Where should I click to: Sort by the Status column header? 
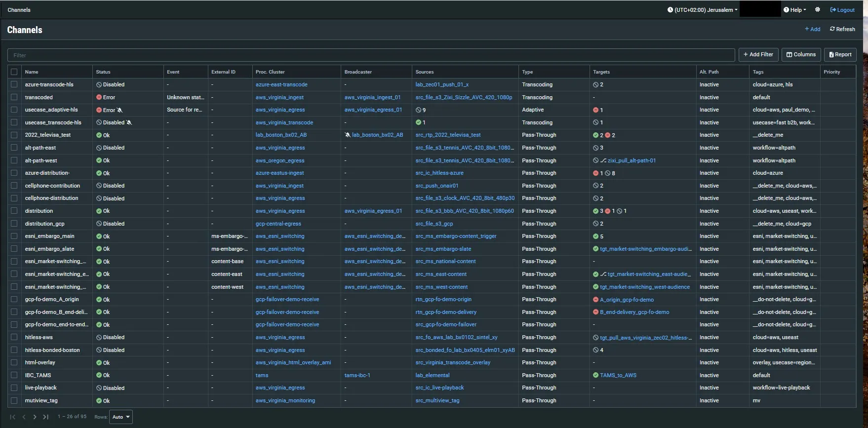click(103, 72)
